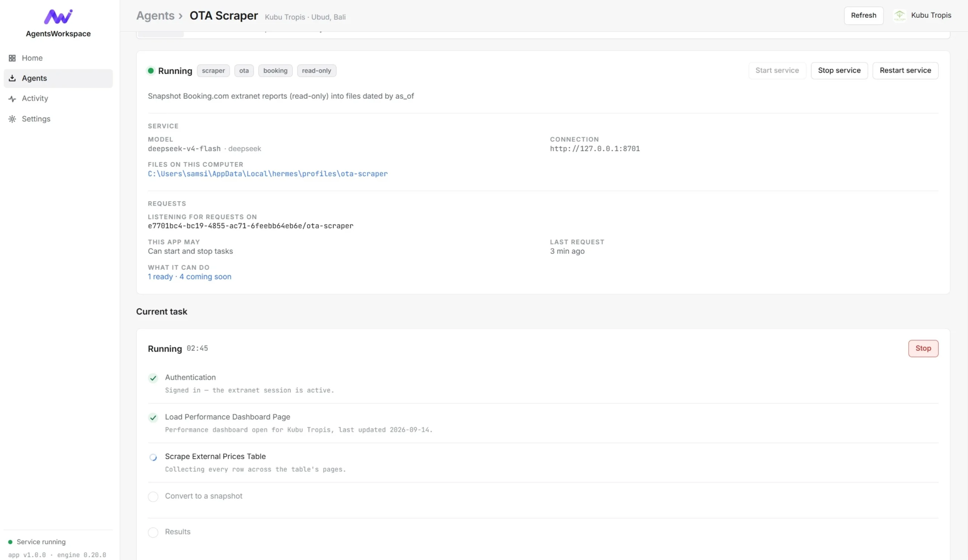Open the Kubu Tropis account label
This screenshot has height=560, width=968.
[x=931, y=16]
